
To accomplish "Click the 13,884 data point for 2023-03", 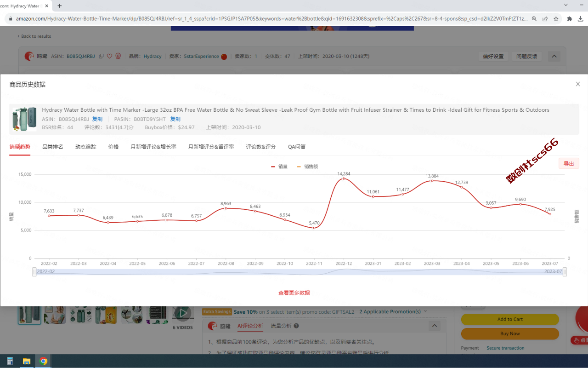I will coord(432,180).
